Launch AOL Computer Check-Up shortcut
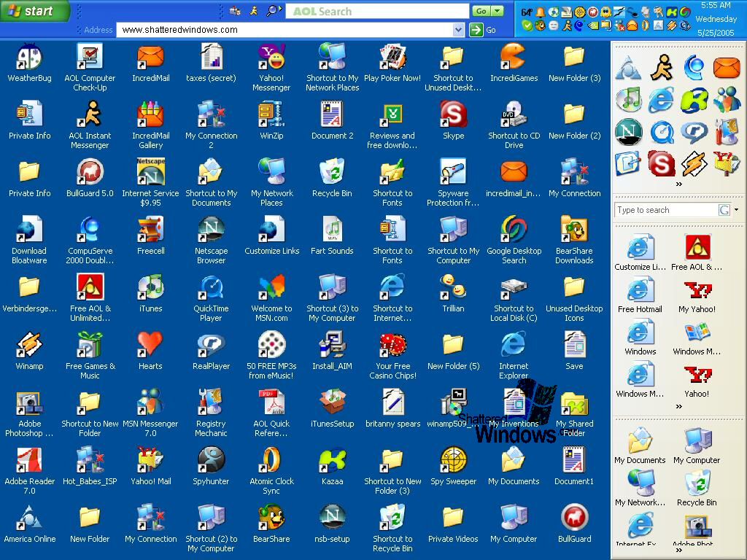747x560 pixels. tap(90, 67)
